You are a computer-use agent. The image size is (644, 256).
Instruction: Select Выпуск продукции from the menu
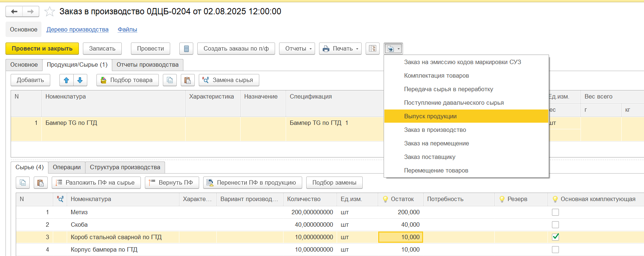pos(430,116)
